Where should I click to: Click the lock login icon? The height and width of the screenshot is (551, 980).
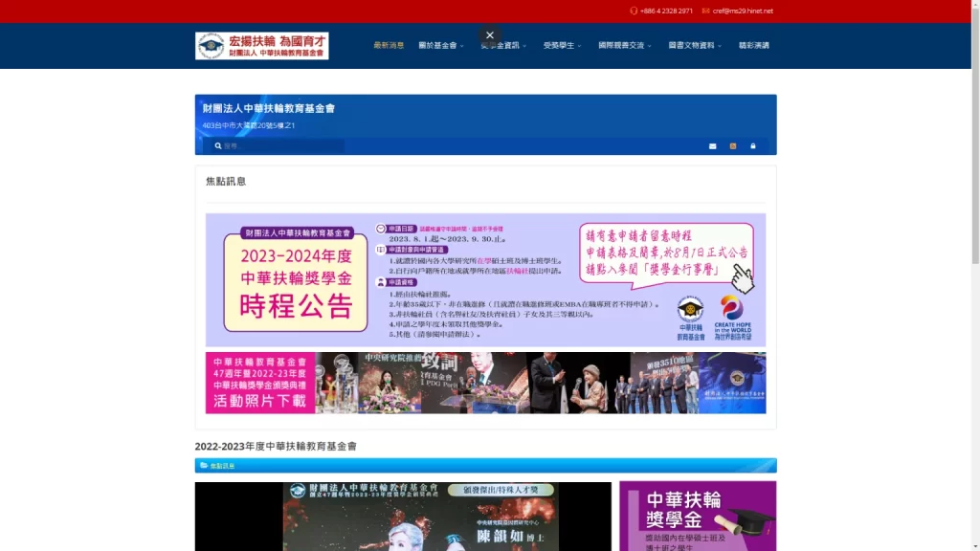pyautogui.click(x=753, y=146)
